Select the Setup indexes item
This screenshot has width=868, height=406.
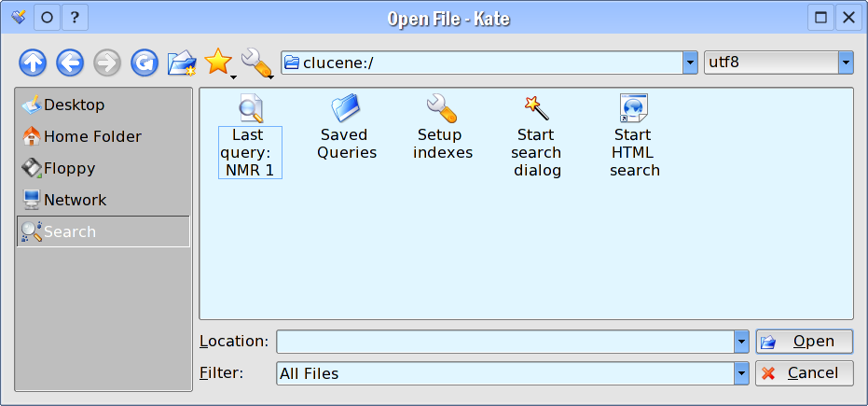point(442,126)
